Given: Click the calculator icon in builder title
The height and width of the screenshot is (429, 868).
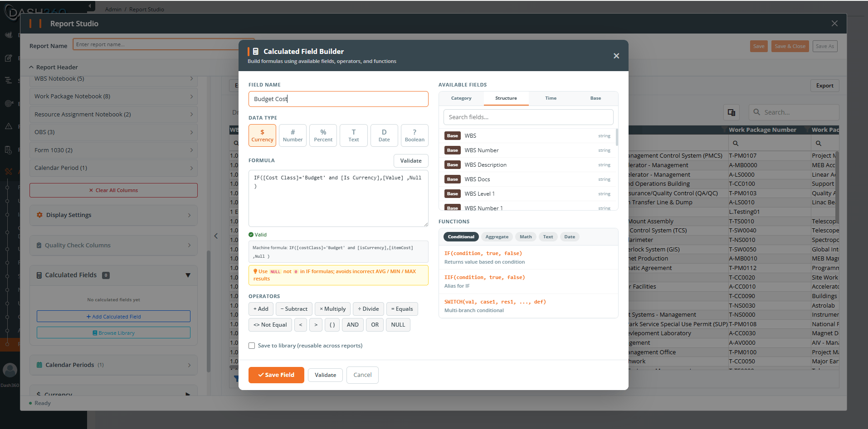Looking at the screenshot, I should pyautogui.click(x=256, y=52).
